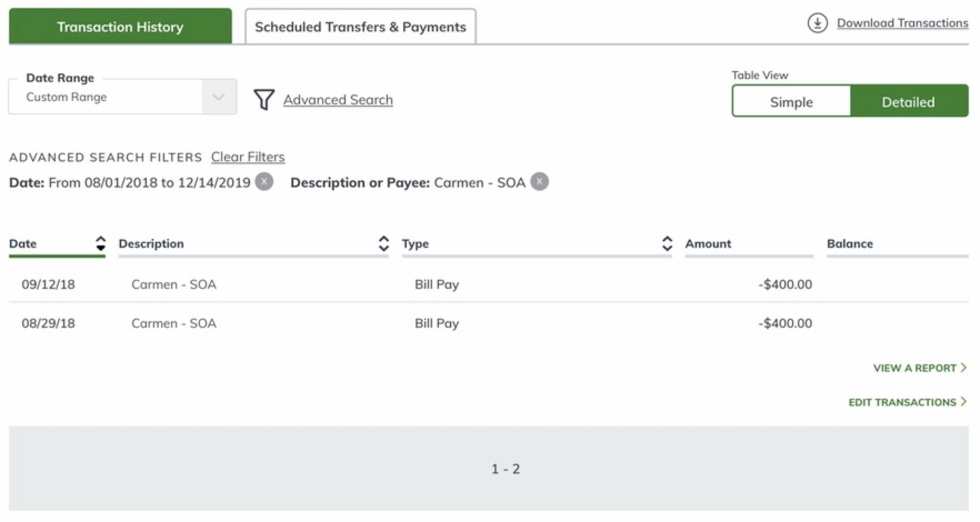Remove the Date filter chip
Screen dimensions: 980x522
pos(264,182)
